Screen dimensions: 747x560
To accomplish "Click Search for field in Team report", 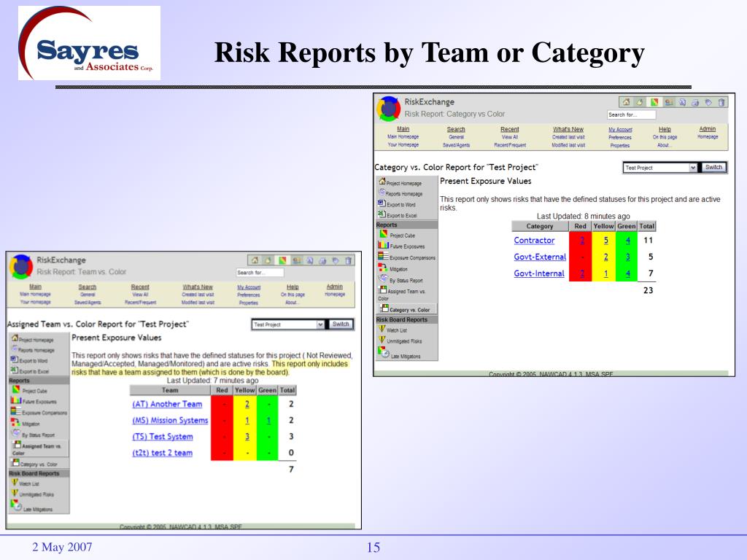I will click(260, 273).
